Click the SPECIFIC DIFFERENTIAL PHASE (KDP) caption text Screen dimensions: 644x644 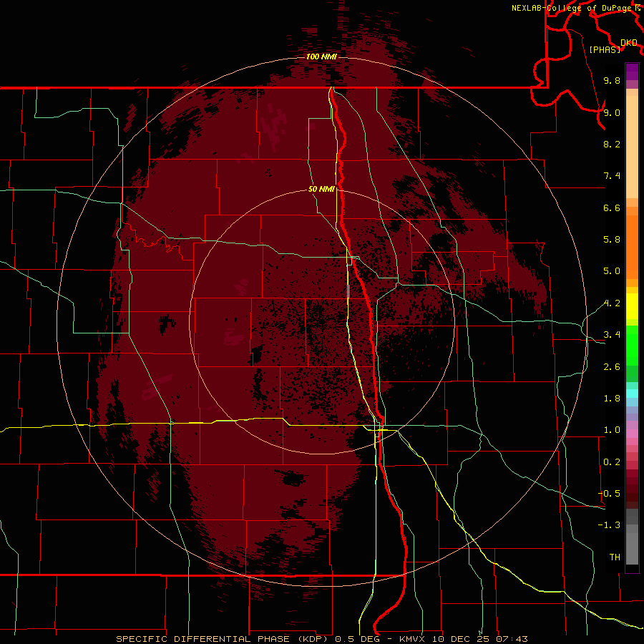222,639
